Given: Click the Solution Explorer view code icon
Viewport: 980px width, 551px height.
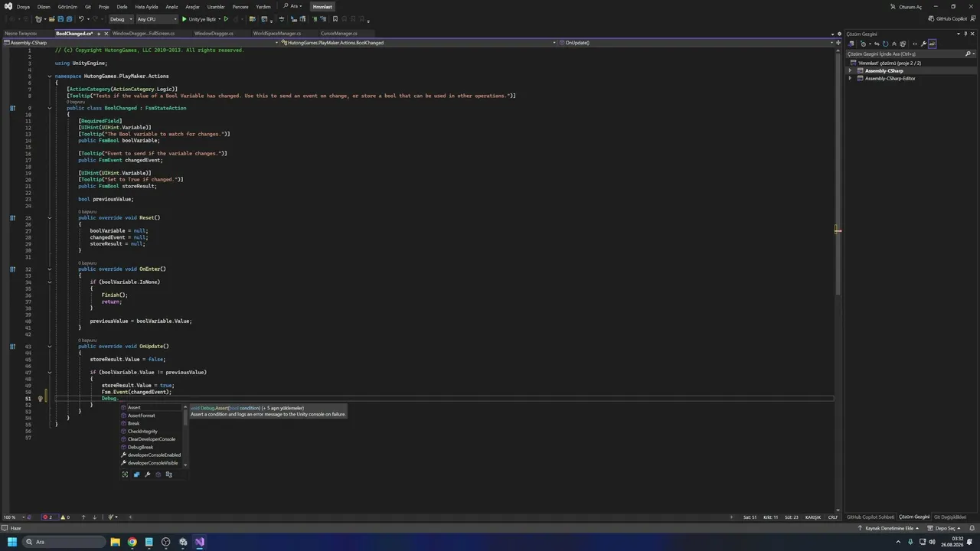Looking at the screenshot, I should coord(914,44).
